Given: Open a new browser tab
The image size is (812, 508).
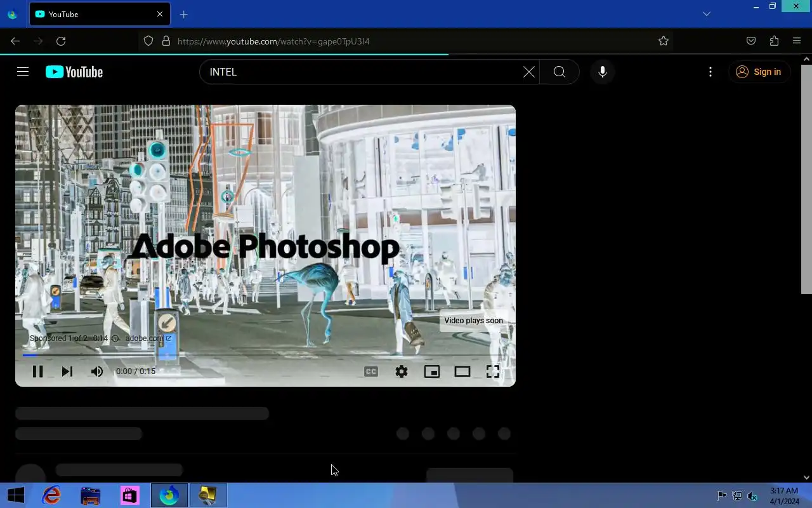Looking at the screenshot, I should coord(183,14).
